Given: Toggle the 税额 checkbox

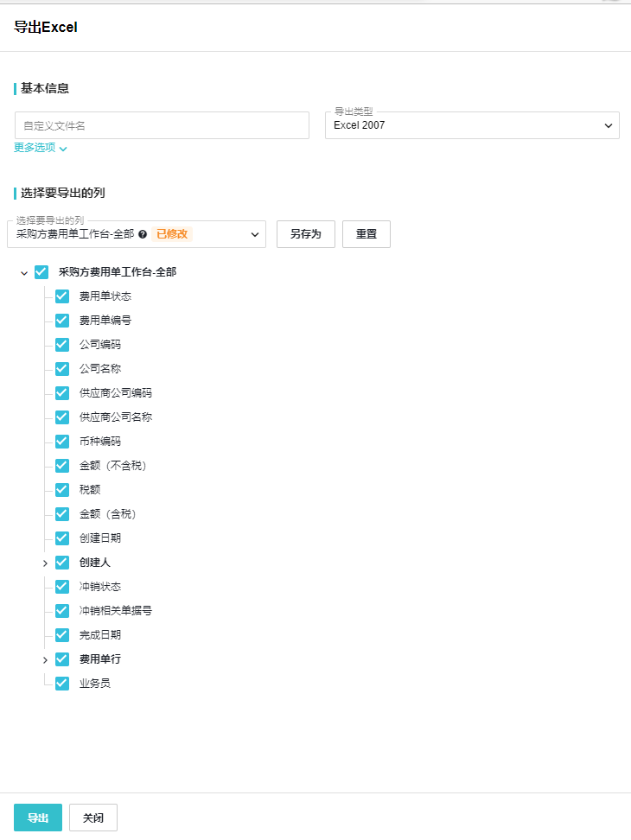Looking at the screenshot, I should (x=62, y=490).
